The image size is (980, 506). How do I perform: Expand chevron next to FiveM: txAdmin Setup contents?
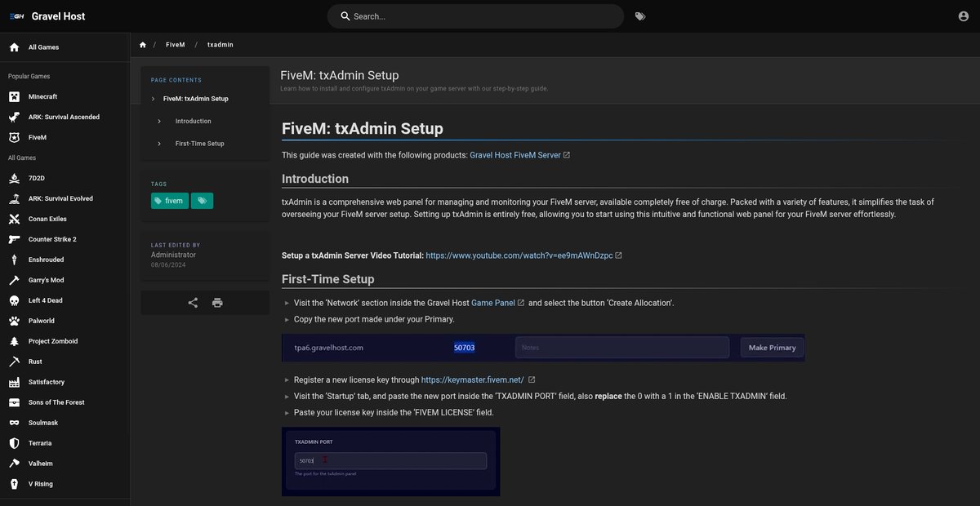tap(153, 99)
